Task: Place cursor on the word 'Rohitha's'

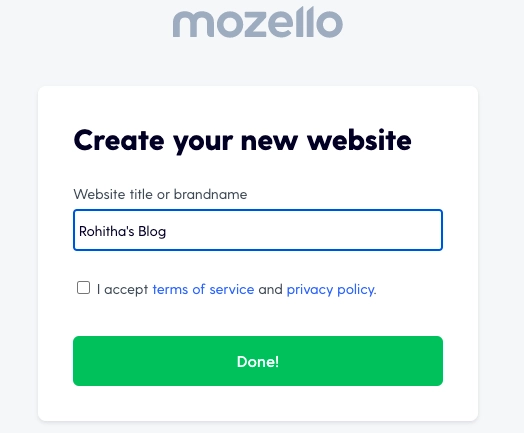Action: 107,231
